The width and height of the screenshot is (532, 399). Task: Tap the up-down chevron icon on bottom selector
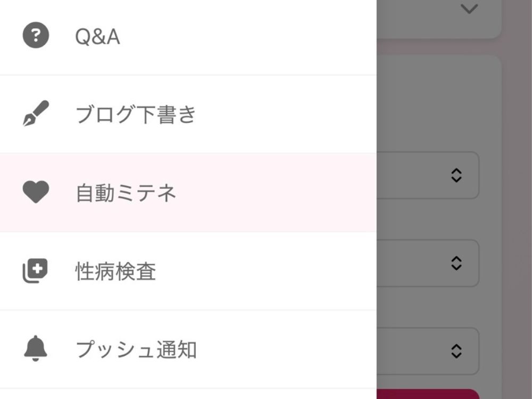[x=456, y=351]
